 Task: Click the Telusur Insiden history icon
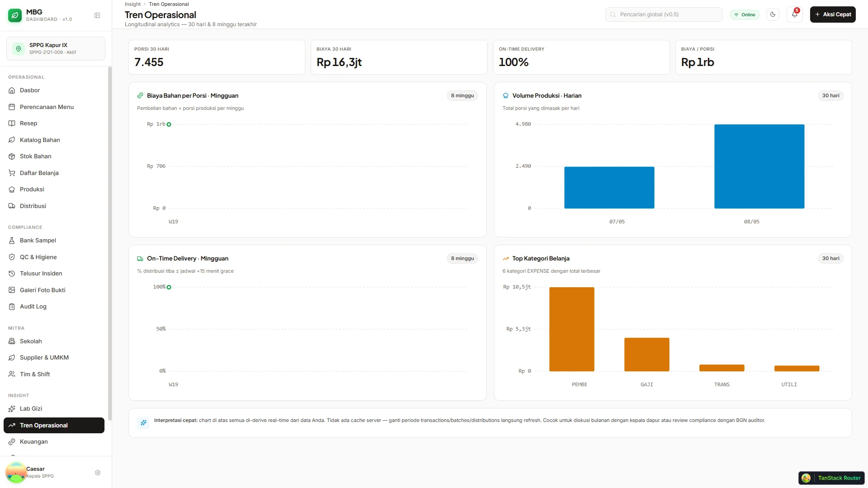click(x=12, y=274)
